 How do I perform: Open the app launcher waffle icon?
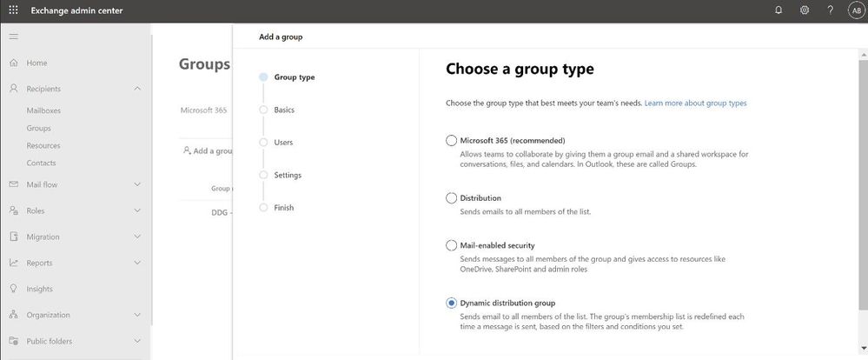pyautogui.click(x=14, y=10)
